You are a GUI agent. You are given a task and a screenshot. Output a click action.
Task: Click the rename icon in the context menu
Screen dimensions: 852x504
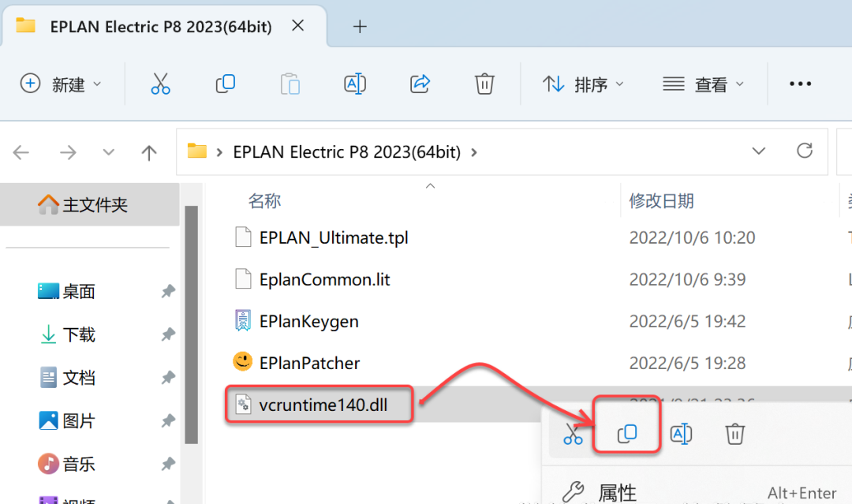pyautogui.click(x=681, y=433)
